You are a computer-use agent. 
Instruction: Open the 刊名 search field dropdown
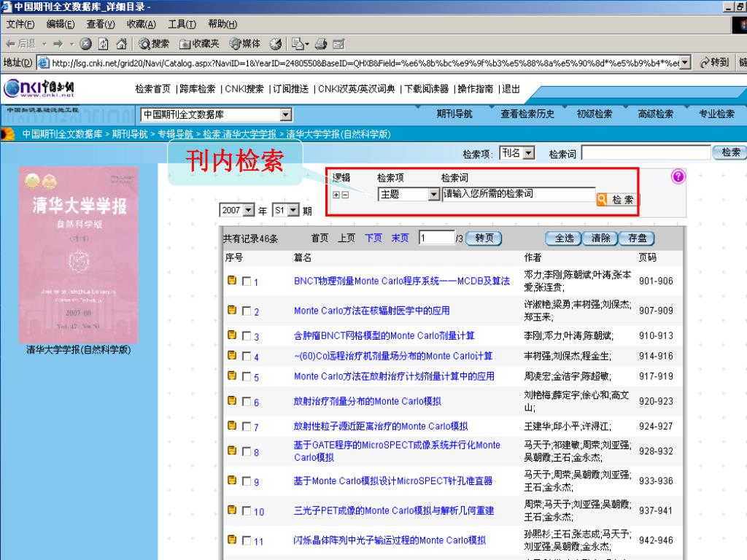pos(529,153)
